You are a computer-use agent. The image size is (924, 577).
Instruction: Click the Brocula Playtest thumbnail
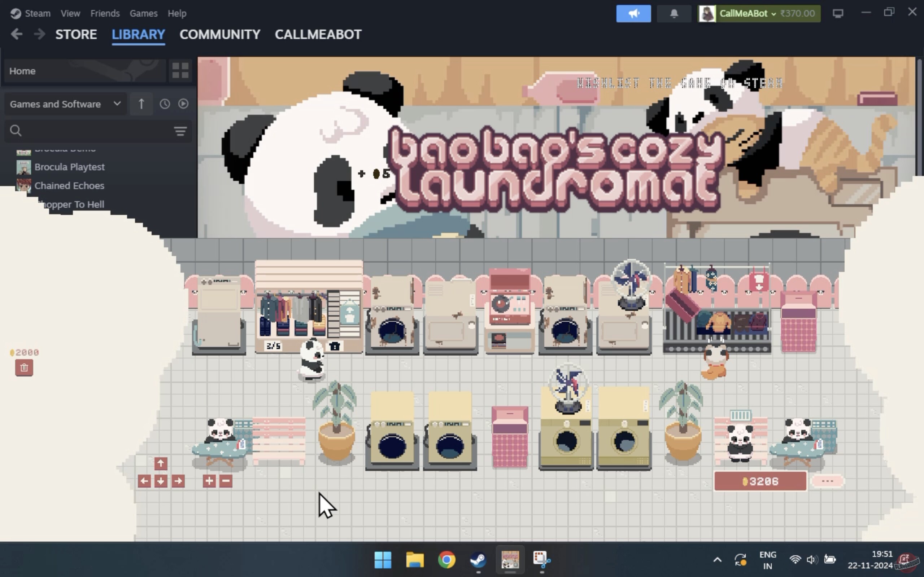pos(24,167)
